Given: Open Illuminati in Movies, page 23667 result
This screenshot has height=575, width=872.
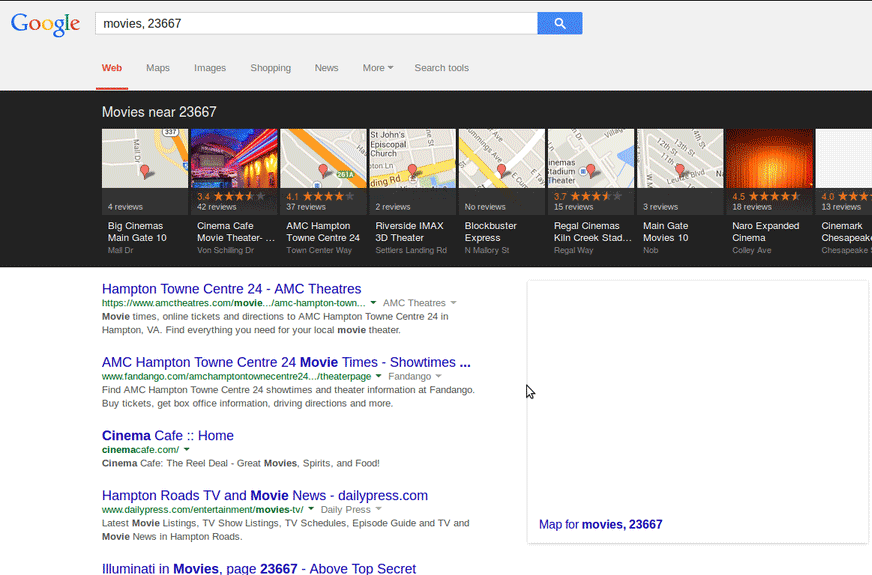Looking at the screenshot, I should [259, 568].
